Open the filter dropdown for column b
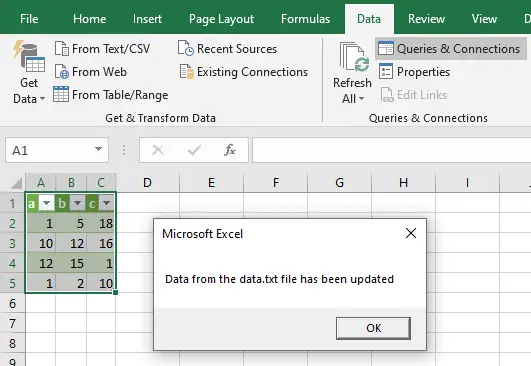 [78, 203]
